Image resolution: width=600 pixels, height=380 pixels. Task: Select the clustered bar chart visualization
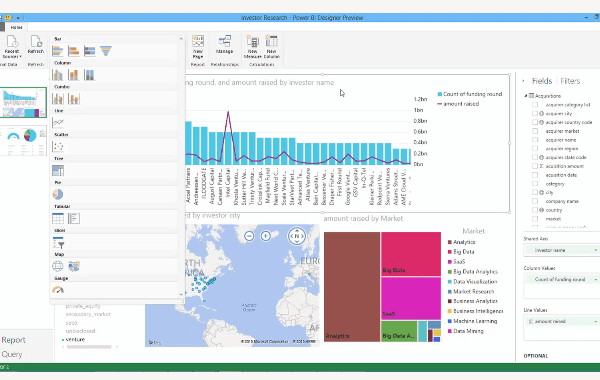coord(57,51)
